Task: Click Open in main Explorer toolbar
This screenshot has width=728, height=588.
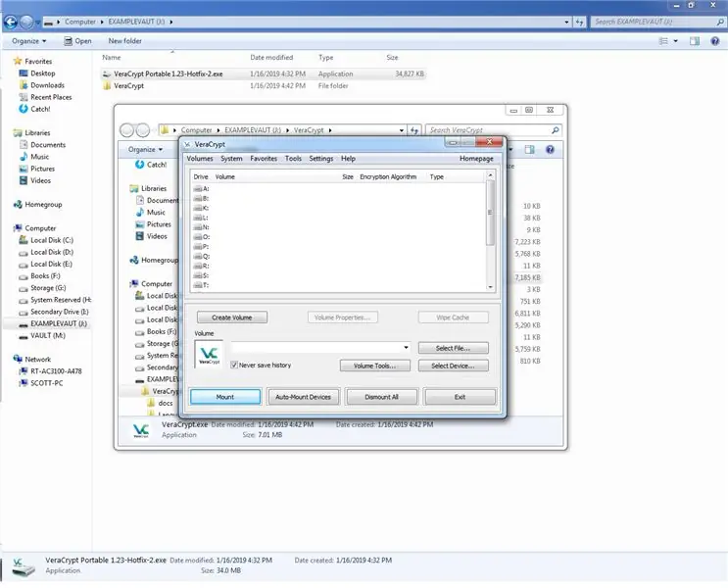Action: pos(78,41)
